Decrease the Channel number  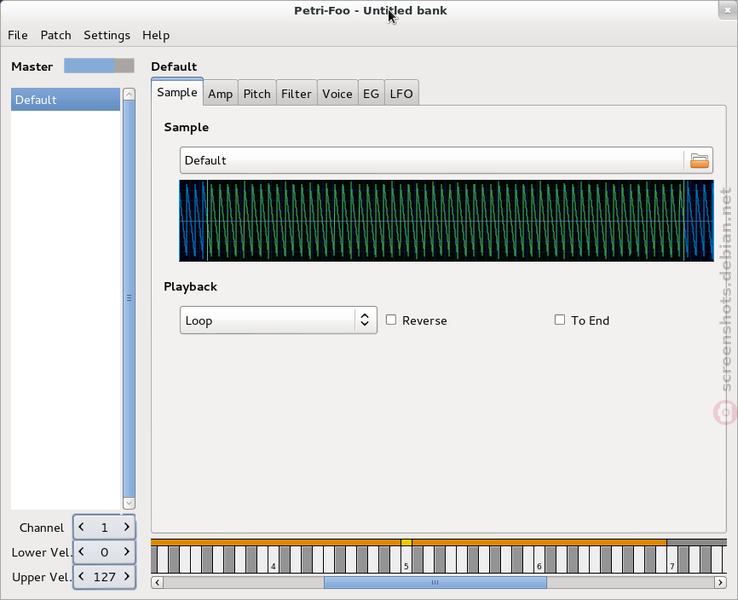tap(81, 527)
